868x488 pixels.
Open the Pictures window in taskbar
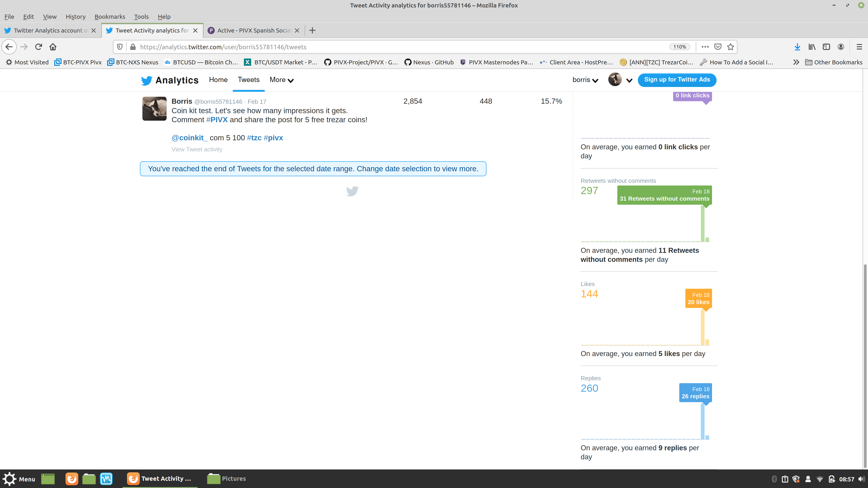click(227, 479)
